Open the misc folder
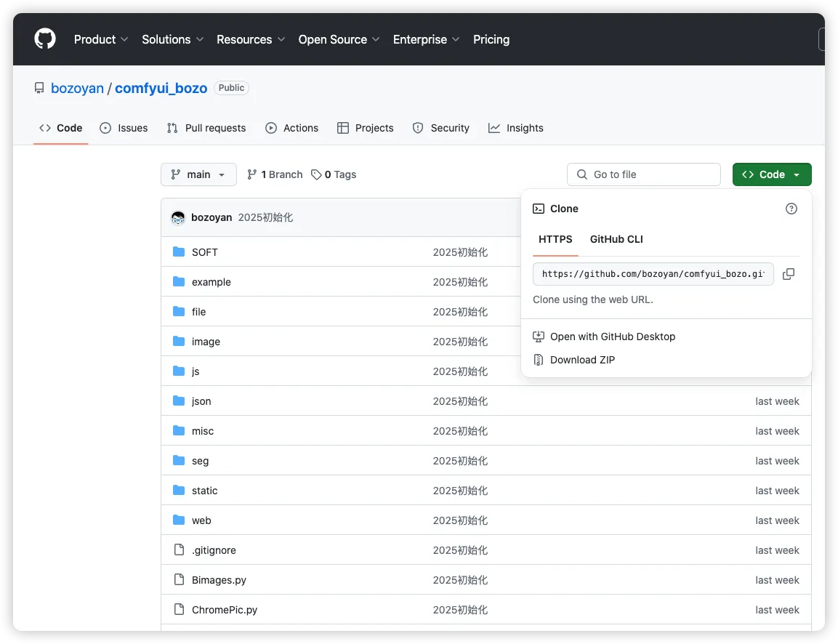Screen dimensions: 838x644 pos(203,431)
